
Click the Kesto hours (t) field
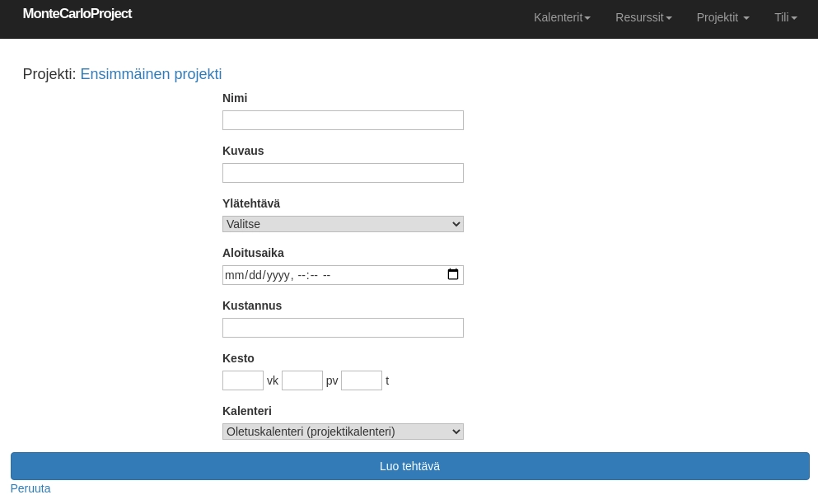[361, 380]
